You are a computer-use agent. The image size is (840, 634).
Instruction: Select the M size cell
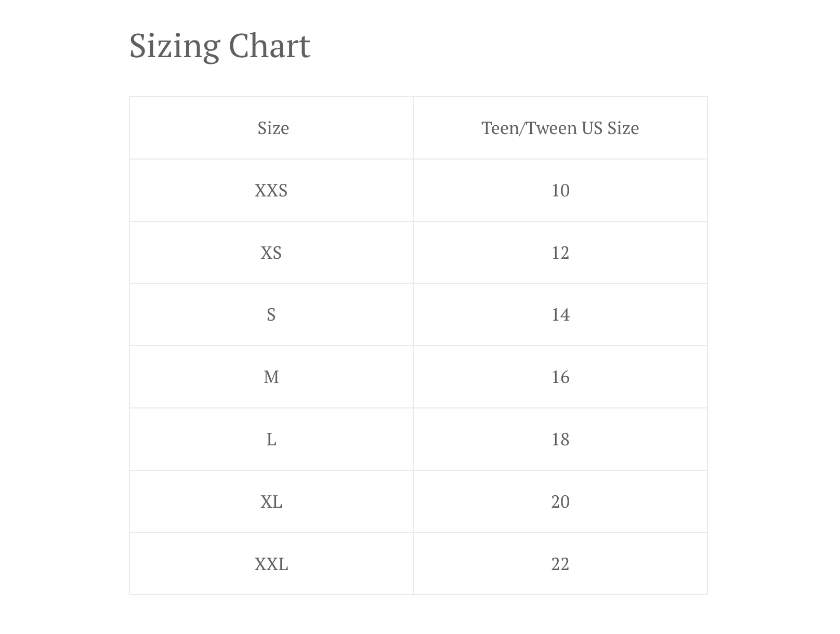pos(271,377)
